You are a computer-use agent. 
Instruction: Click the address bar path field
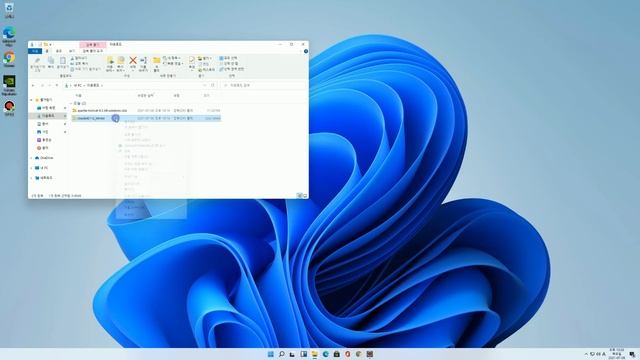[x=136, y=85]
